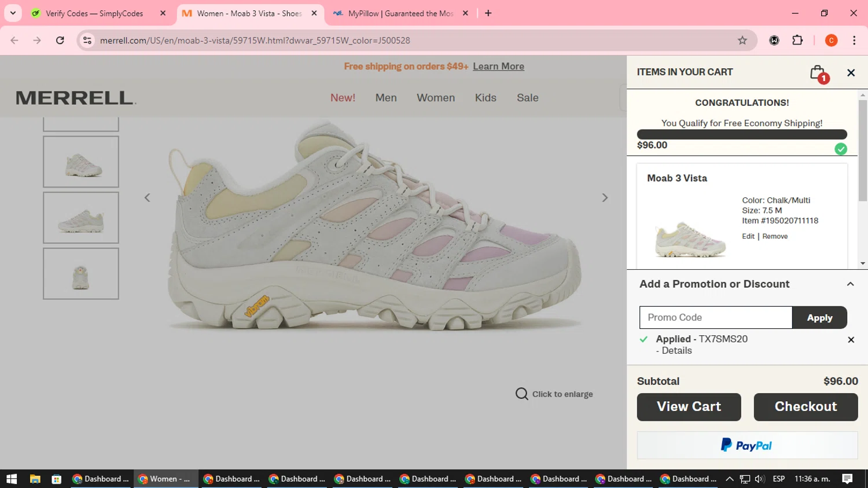View site information icon in address bar
The image size is (868, 488).
(x=87, y=41)
